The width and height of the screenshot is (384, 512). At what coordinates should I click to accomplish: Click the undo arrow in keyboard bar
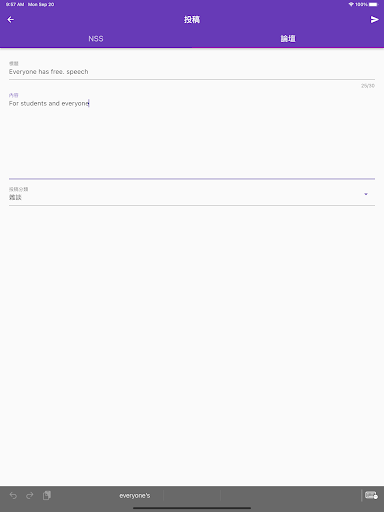coord(13,496)
